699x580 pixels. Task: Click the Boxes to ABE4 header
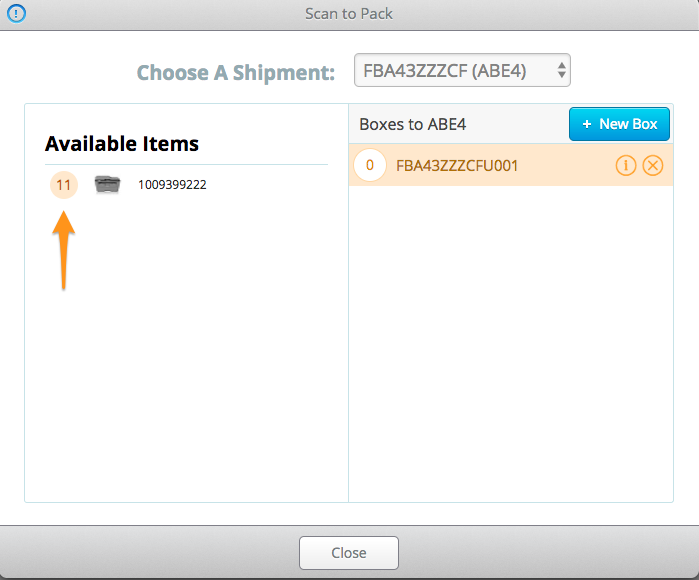412,124
